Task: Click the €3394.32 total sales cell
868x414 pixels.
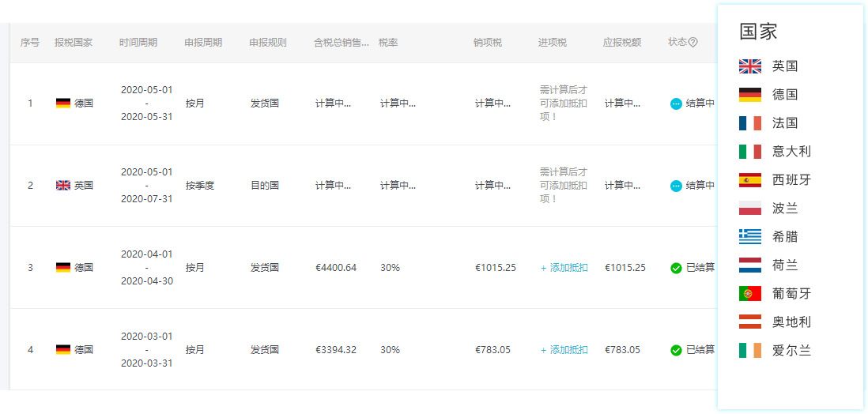Action: 336,350
